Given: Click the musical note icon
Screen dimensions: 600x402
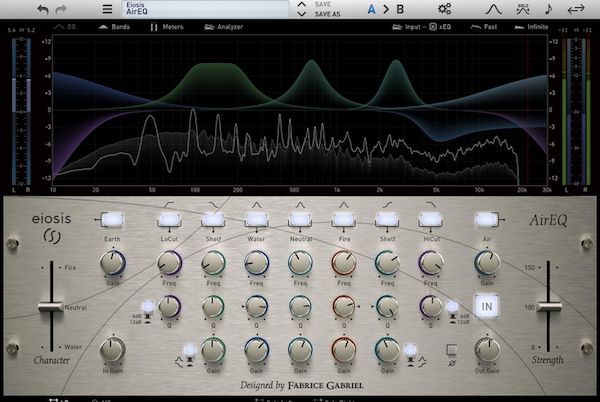Looking at the screenshot, I should tap(549, 9).
